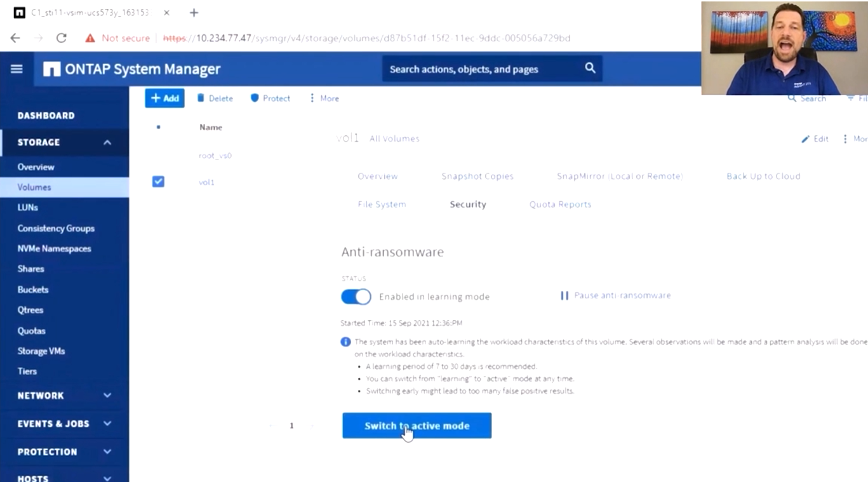The height and width of the screenshot is (482, 868).
Task: Go to DASHBOARD in sidebar
Action: click(46, 116)
